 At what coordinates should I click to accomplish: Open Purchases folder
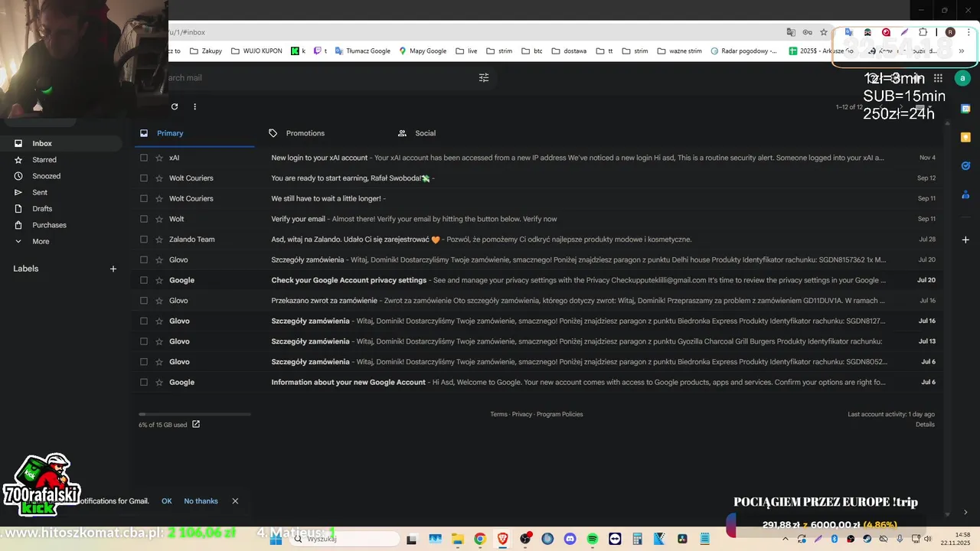[x=49, y=225]
